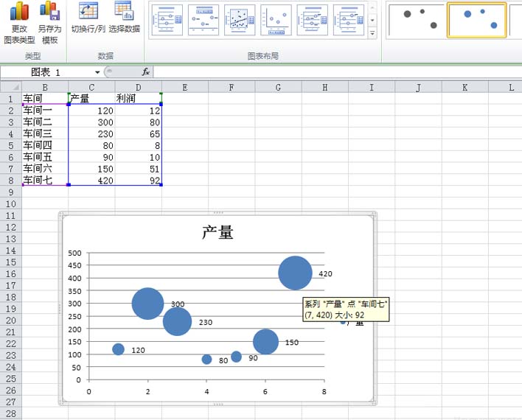Select column C header
Viewport: 522px width, 420px height.
pyautogui.click(x=91, y=87)
